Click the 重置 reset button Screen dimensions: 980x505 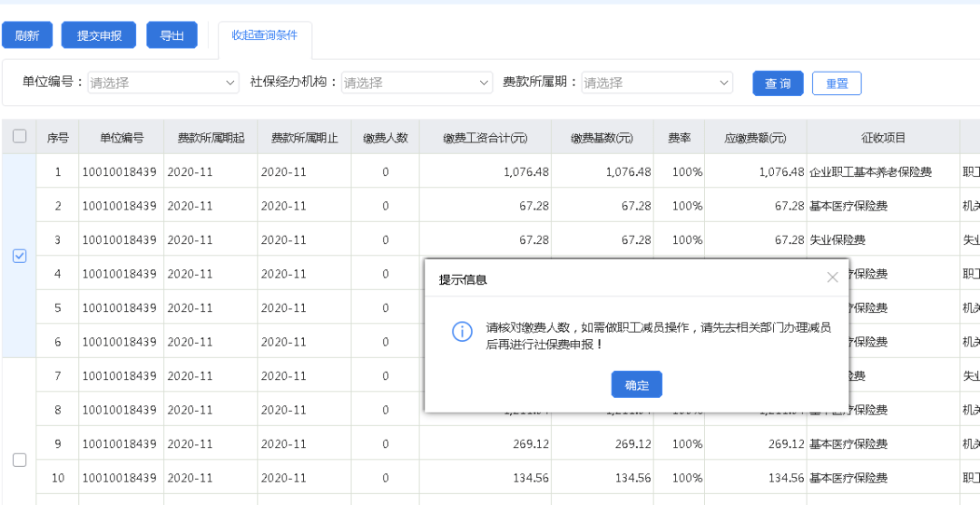pos(837,83)
